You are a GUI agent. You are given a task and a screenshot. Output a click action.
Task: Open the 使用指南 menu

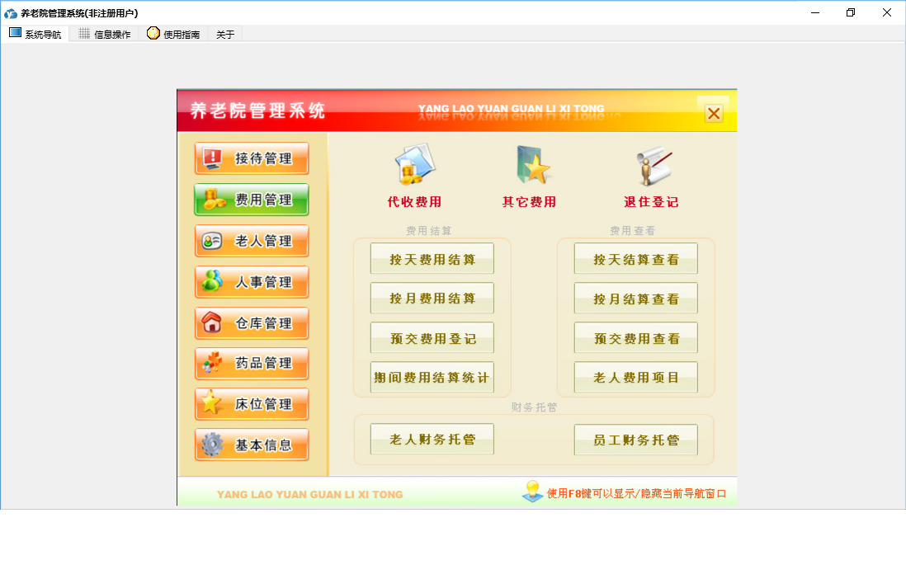click(x=173, y=34)
